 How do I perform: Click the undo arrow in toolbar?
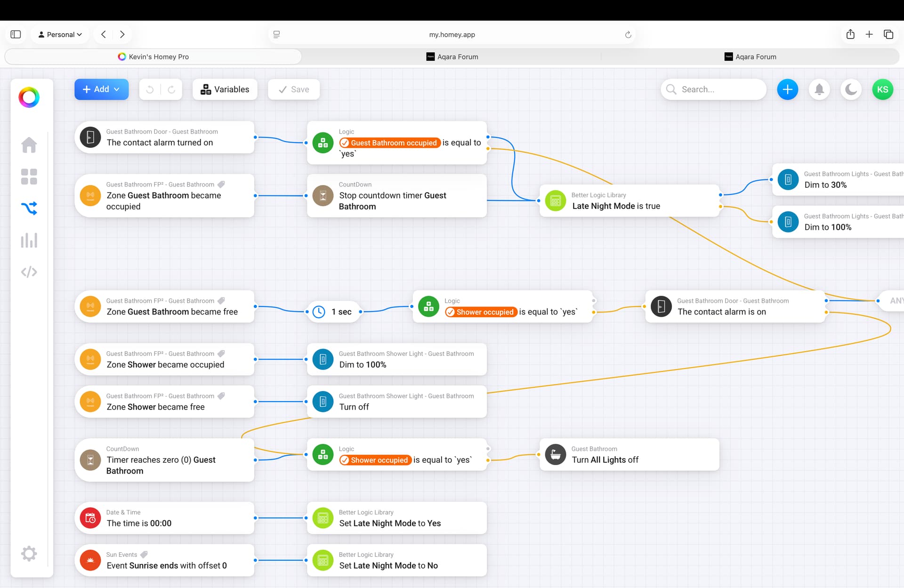[x=150, y=89]
